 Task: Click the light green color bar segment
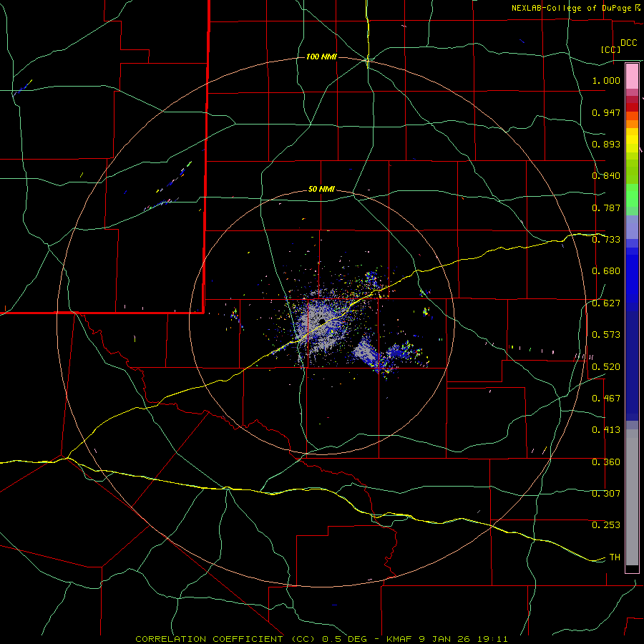click(x=632, y=195)
